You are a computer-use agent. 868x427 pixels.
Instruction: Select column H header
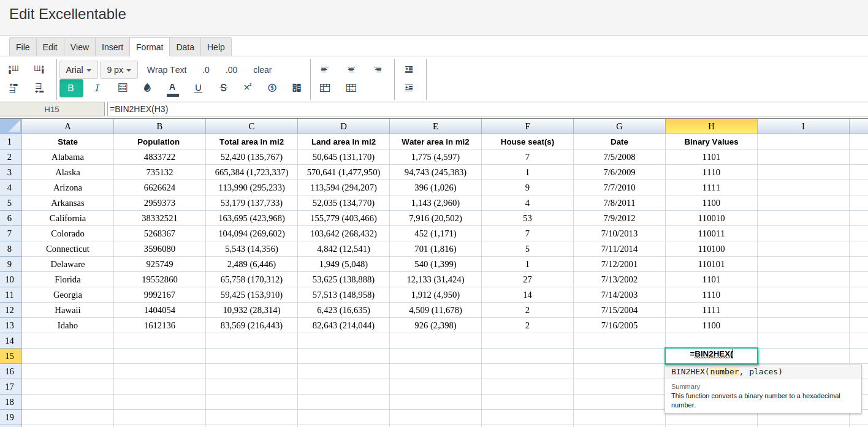click(711, 126)
